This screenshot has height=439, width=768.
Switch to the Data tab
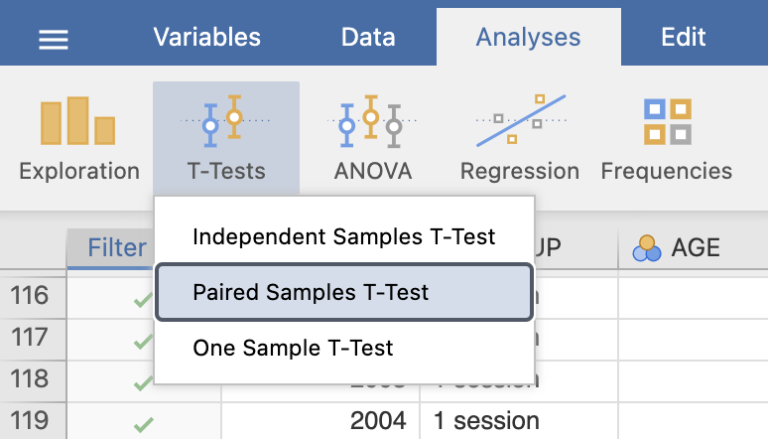368,38
